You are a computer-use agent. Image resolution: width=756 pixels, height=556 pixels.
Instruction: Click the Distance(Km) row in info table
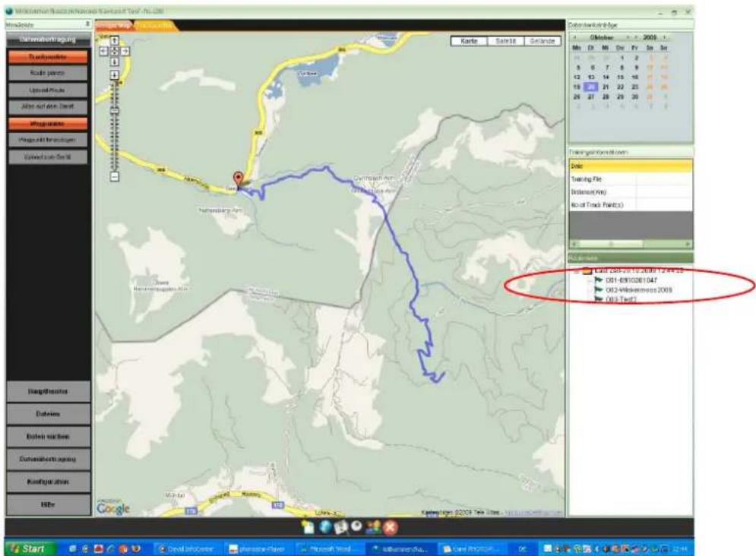click(x=631, y=192)
